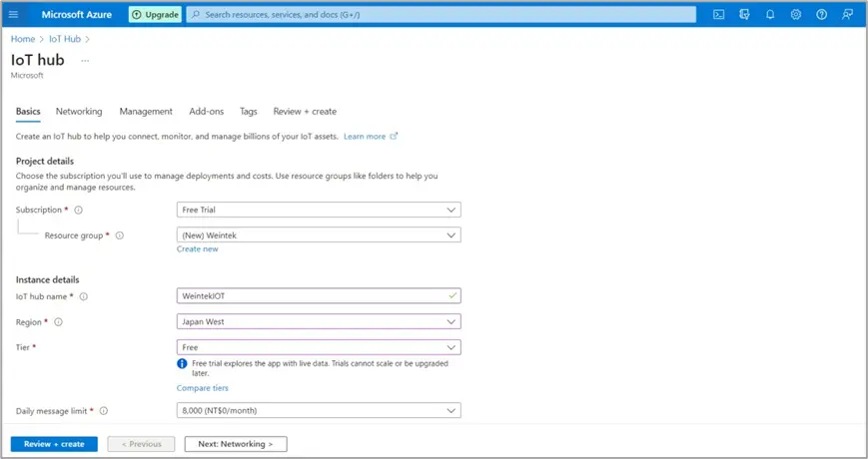Click the Microsoft text under the IoT hub title
Viewport: 868px width, 459px height.
pyautogui.click(x=27, y=75)
